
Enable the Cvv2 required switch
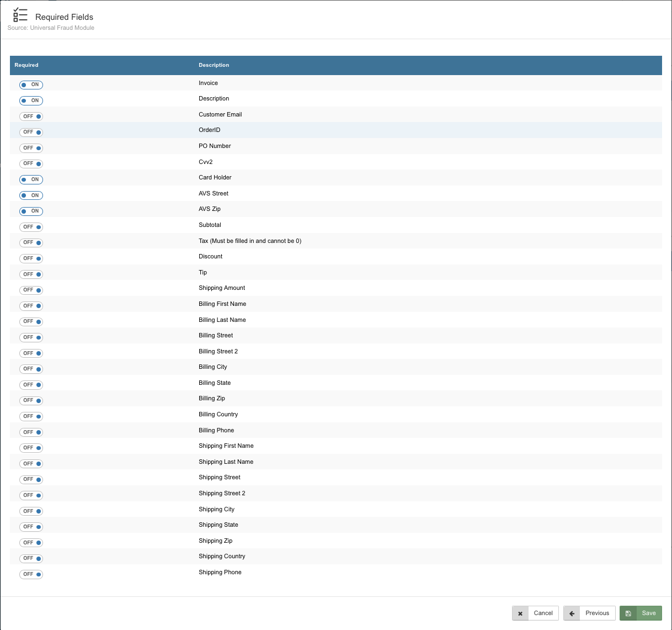click(31, 163)
